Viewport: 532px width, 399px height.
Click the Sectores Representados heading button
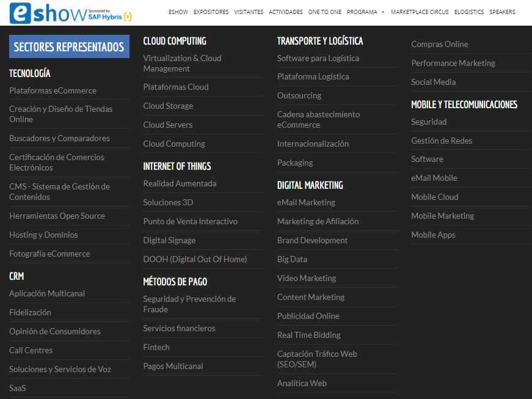pos(69,46)
